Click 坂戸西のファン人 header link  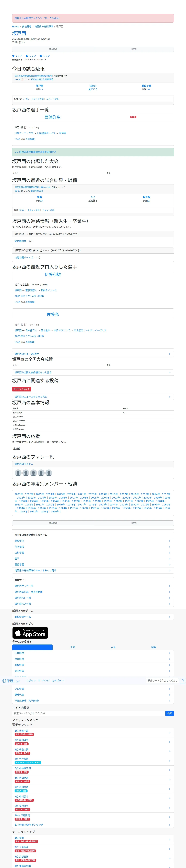pos(24,464)
